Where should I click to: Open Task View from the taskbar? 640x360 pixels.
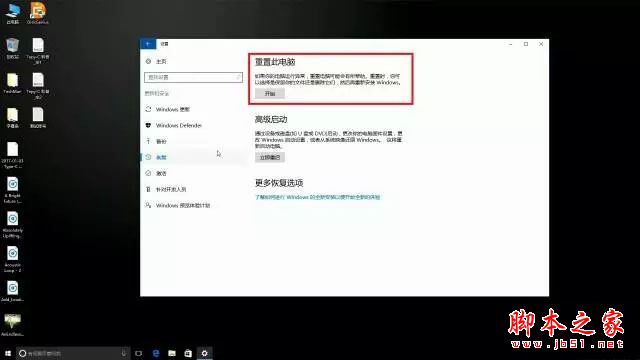pos(139,353)
